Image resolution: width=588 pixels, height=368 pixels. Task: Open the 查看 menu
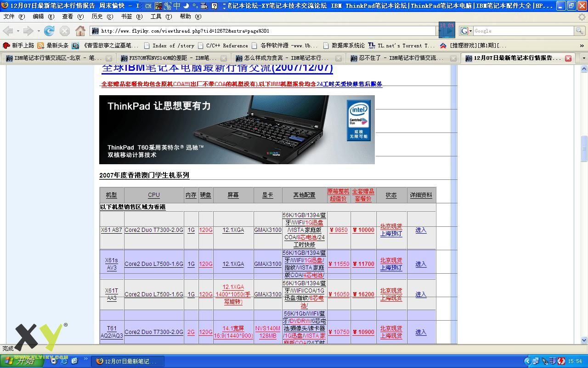[73, 16]
